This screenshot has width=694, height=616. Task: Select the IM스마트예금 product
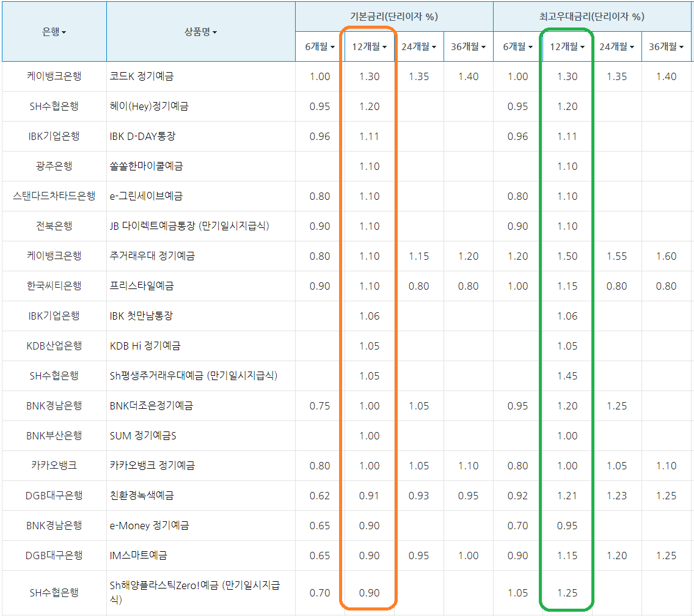tap(139, 555)
